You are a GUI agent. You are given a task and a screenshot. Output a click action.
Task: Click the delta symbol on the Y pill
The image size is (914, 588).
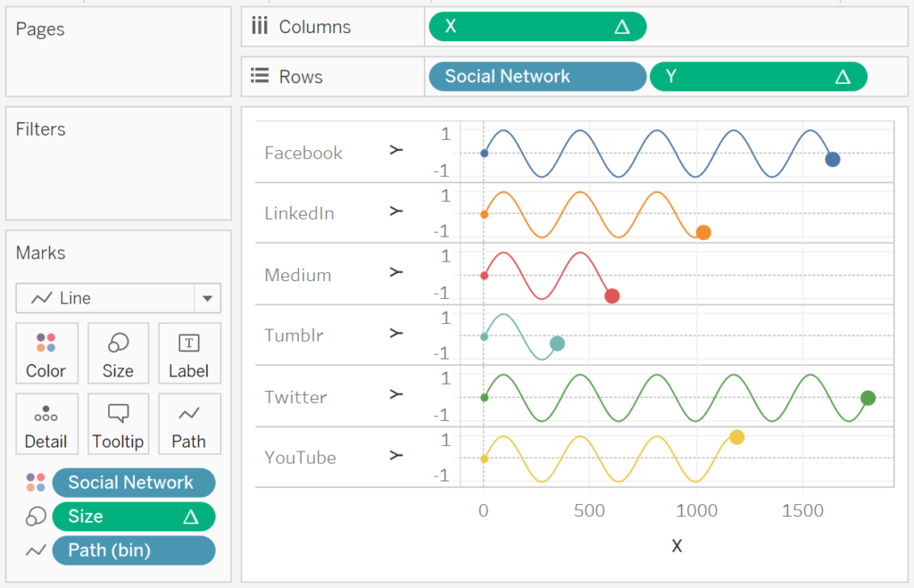click(x=843, y=77)
